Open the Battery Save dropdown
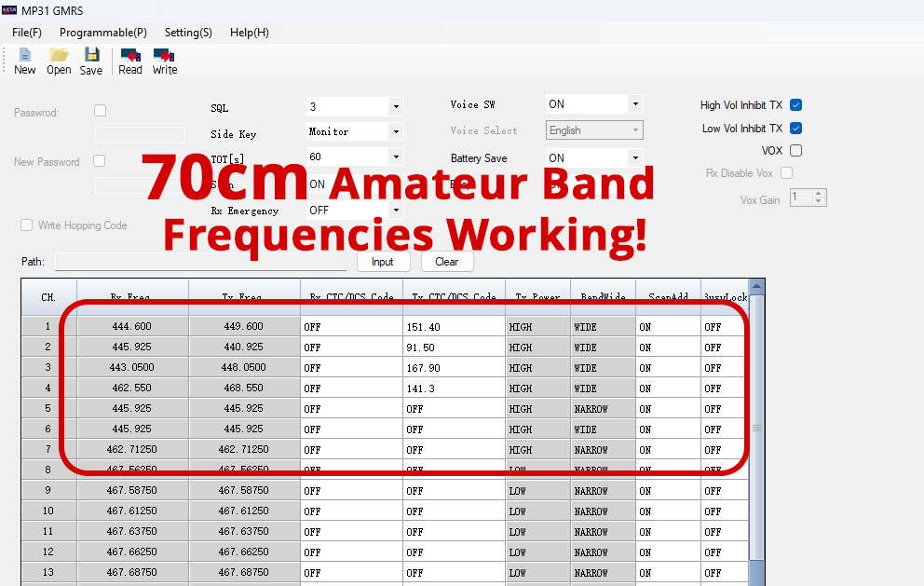This screenshot has width=924, height=586. click(635, 158)
